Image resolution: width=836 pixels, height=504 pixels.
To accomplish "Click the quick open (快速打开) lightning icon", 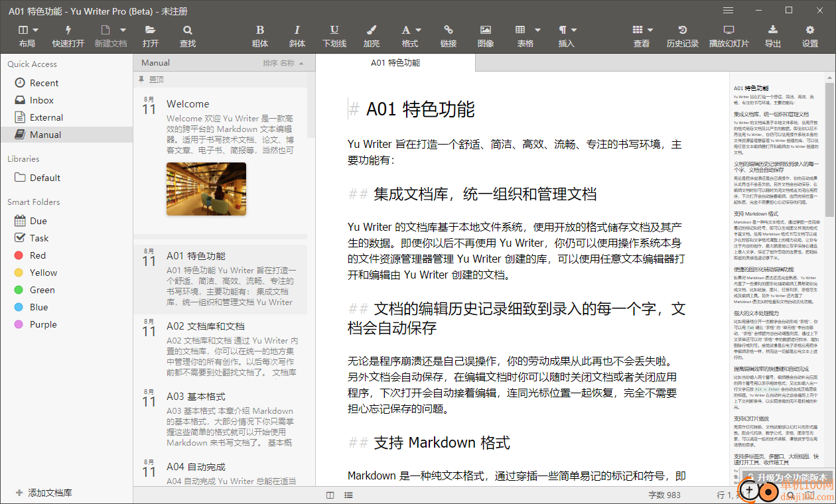I will click(68, 30).
